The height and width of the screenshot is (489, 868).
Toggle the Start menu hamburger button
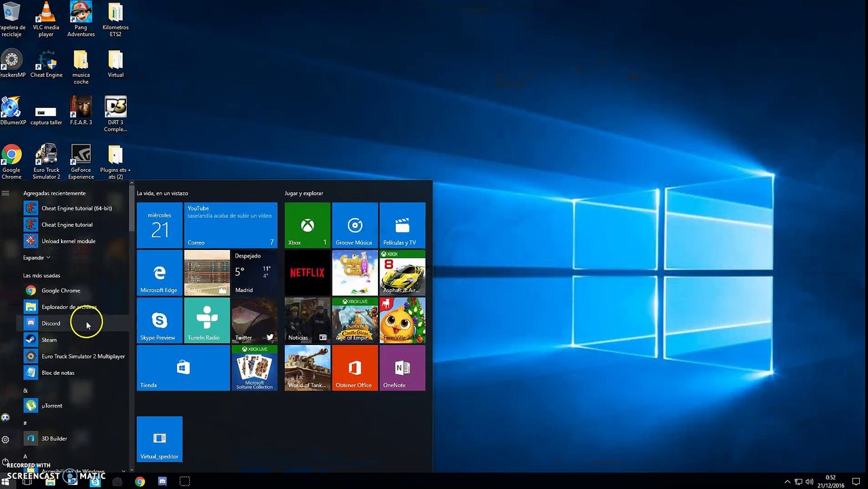[5, 193]
